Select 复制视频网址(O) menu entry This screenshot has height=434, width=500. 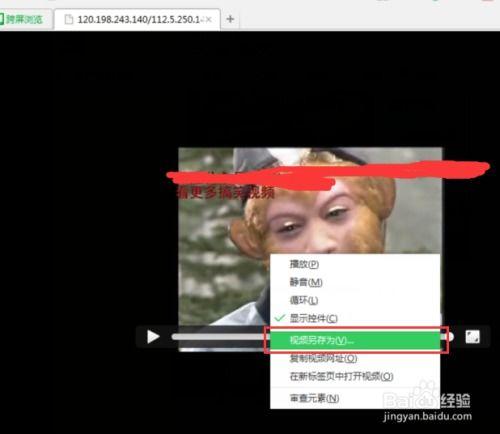tap(355, 358)
